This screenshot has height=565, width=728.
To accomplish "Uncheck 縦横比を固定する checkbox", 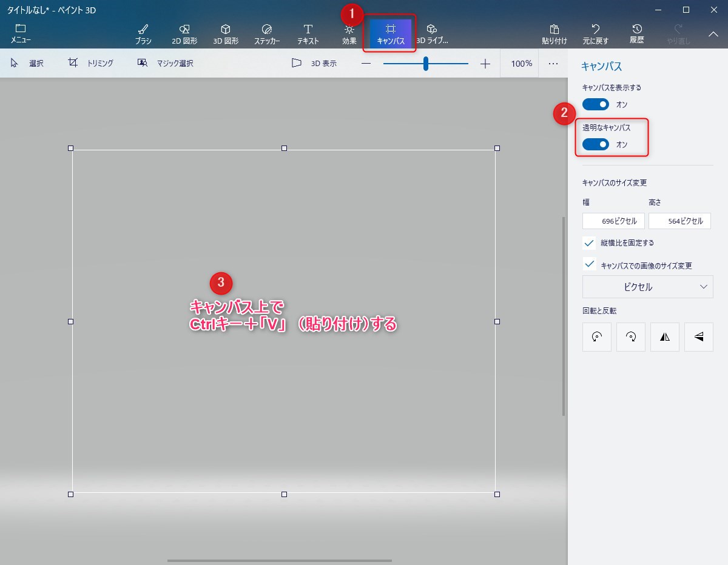I will [589, 242].
